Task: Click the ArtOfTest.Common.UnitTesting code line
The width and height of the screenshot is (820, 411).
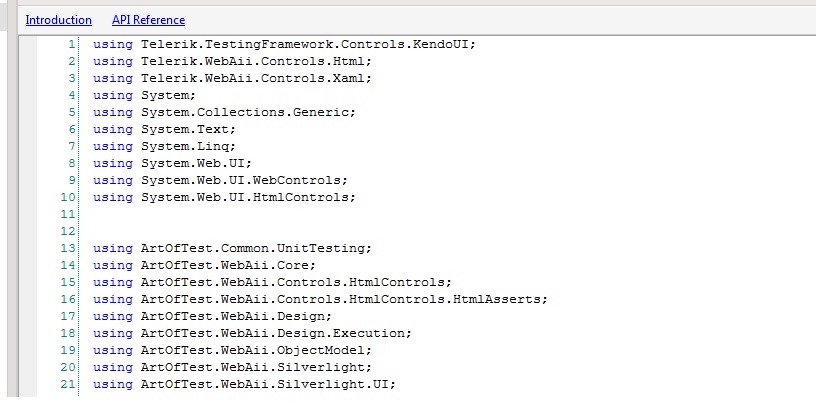Action: [x=232, y=248]
